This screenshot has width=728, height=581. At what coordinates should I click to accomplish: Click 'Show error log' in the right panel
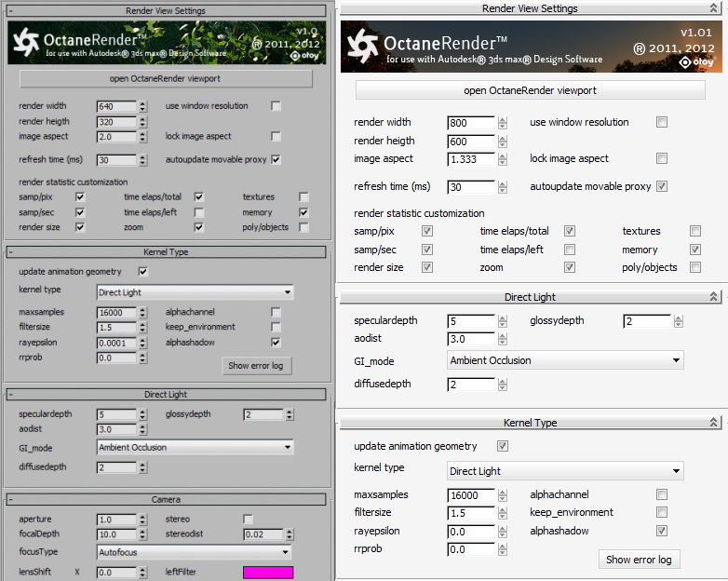640,560
